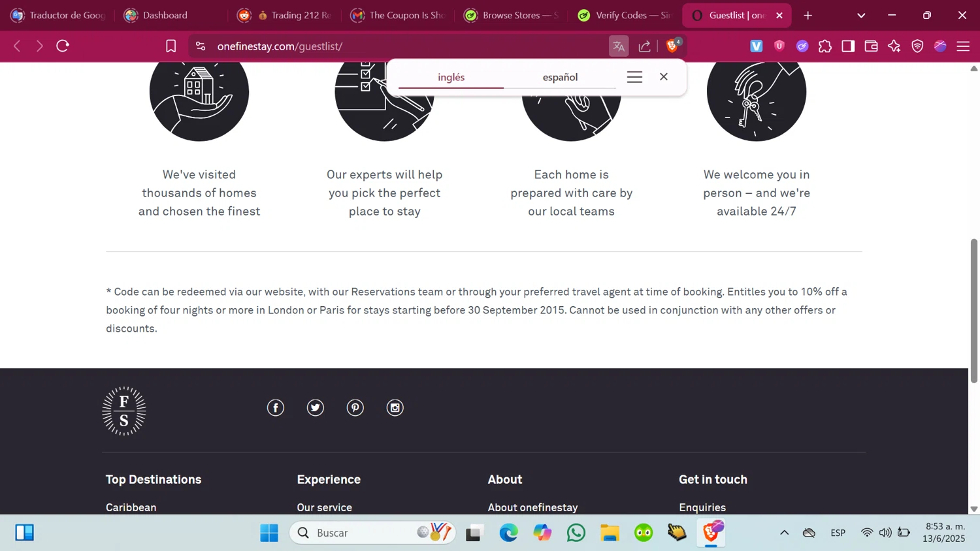The width and height of the screenshot is (980, 551).
Task: Open the Caribbean destination link
Action: [131, 507]
